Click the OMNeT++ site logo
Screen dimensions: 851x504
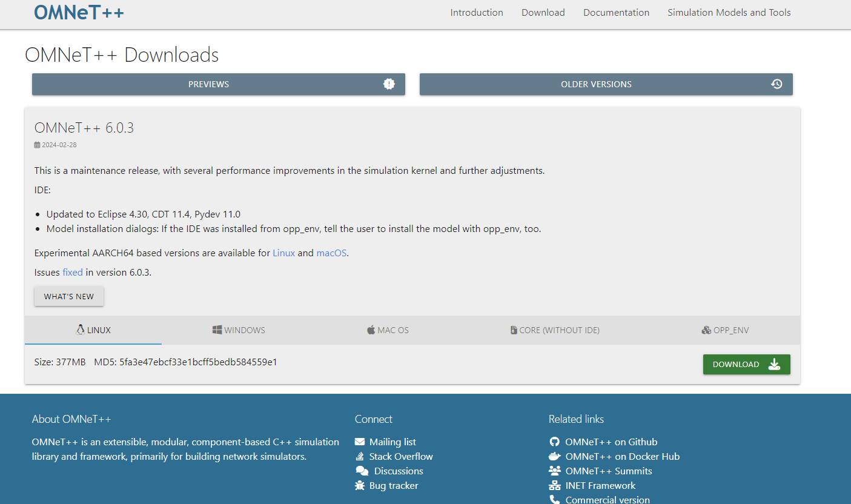pyautogui.click(x=79, y=12)
